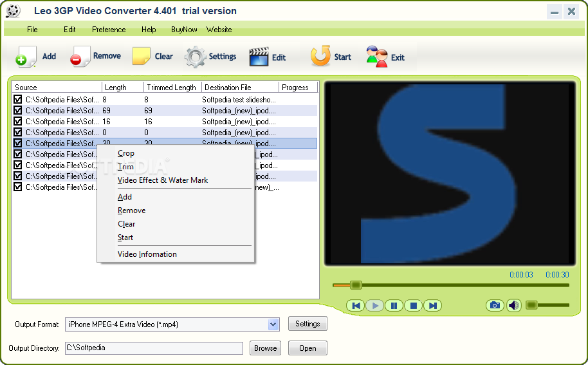Click the Trimmed Length column header

coord(172,88)
